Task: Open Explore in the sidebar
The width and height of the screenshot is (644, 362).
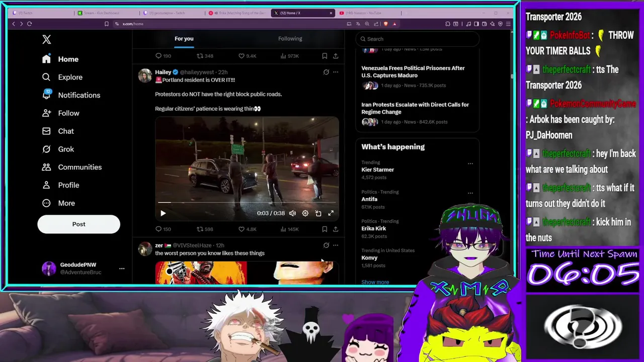Action: [x=62, y=77]
